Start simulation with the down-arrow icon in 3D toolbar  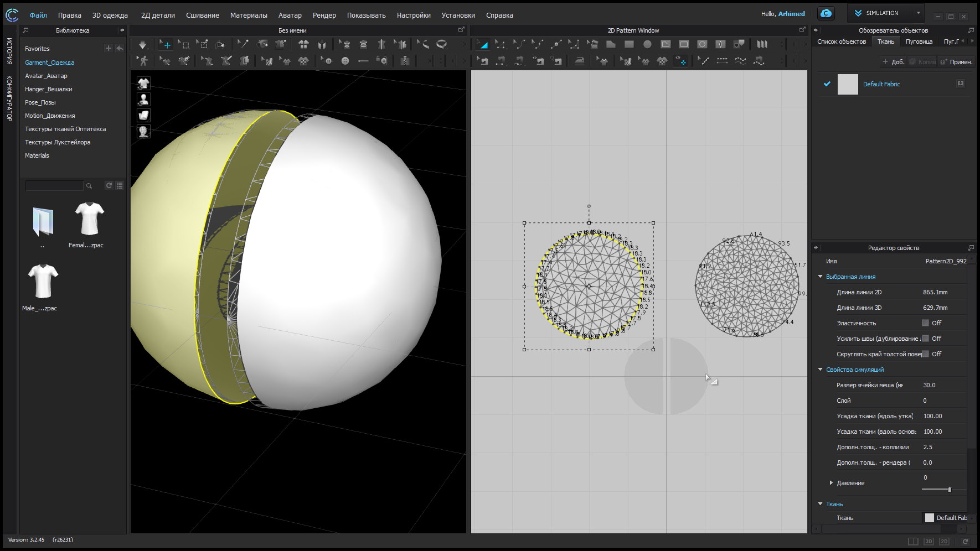point(142,45)
